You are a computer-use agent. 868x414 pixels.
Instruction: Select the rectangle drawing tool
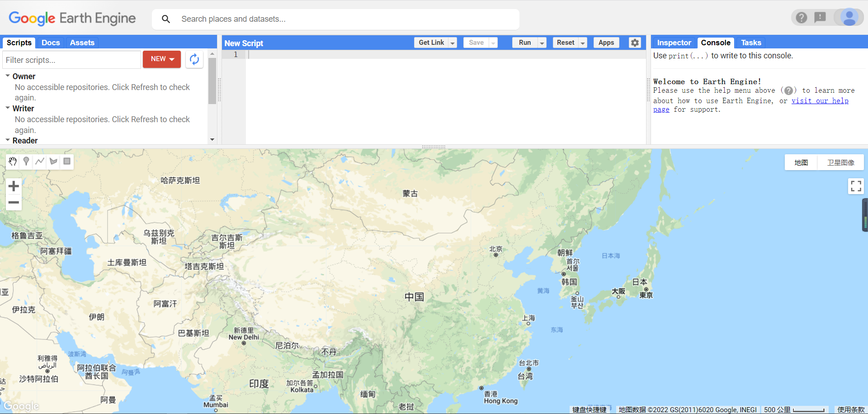pos(66,161)
